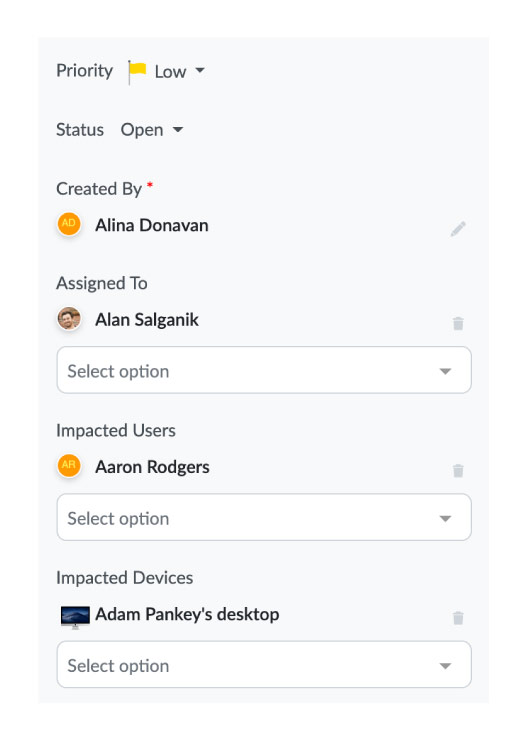The width and height of the screenshot is (525, 740).
Task: Click the Alina Donavan name link
Action: click(x=152, y=225)
